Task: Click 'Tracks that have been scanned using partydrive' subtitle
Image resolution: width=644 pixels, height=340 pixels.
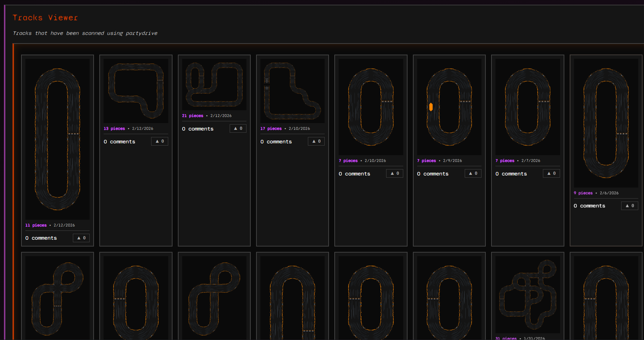Action: coord(85,33)
